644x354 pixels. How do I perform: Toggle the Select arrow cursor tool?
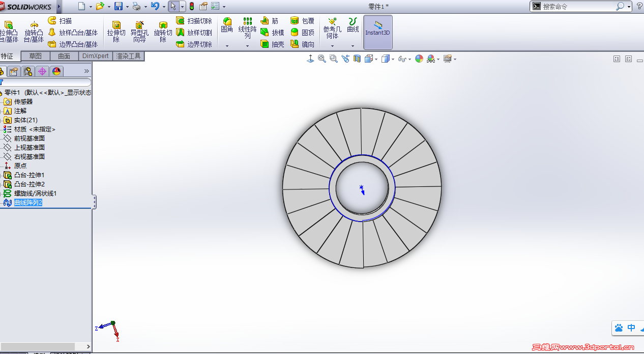(173, 6)
